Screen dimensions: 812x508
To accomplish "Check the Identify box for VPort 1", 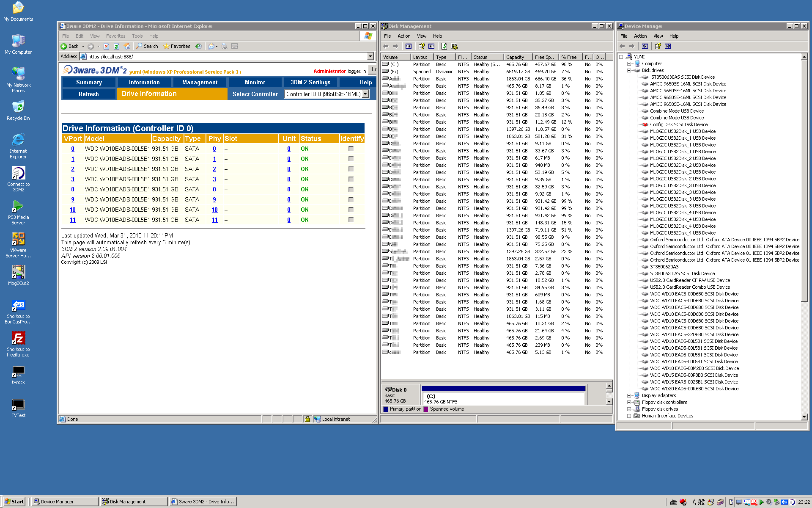I will pos(351,159).
